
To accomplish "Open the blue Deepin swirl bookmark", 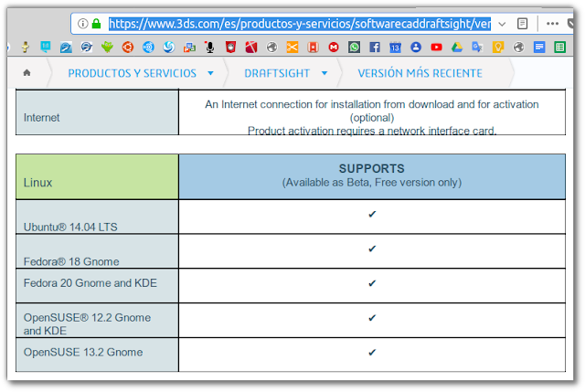I will click(x=169, y=48).
